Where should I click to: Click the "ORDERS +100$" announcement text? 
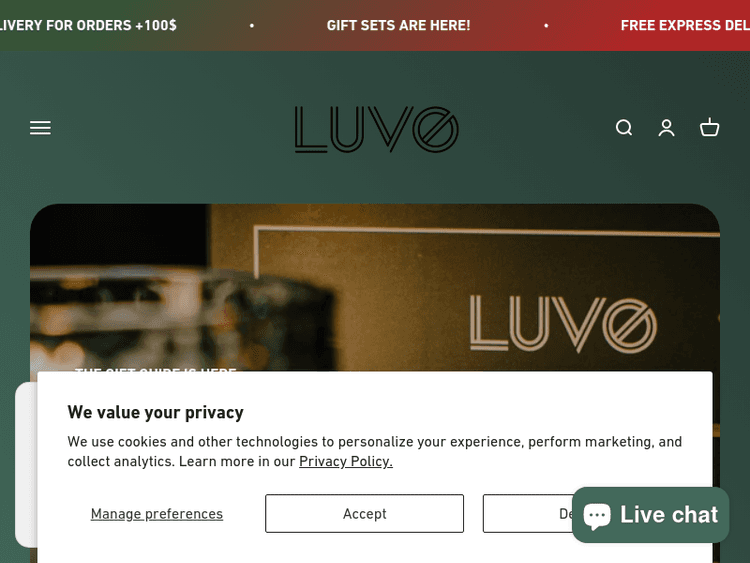[126, 25]
